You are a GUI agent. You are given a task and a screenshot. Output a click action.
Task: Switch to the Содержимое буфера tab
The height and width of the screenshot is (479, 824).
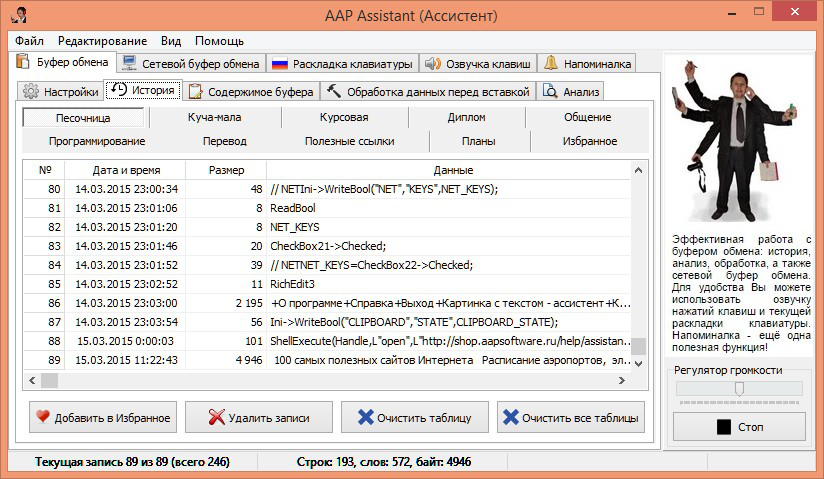[251, 92]
